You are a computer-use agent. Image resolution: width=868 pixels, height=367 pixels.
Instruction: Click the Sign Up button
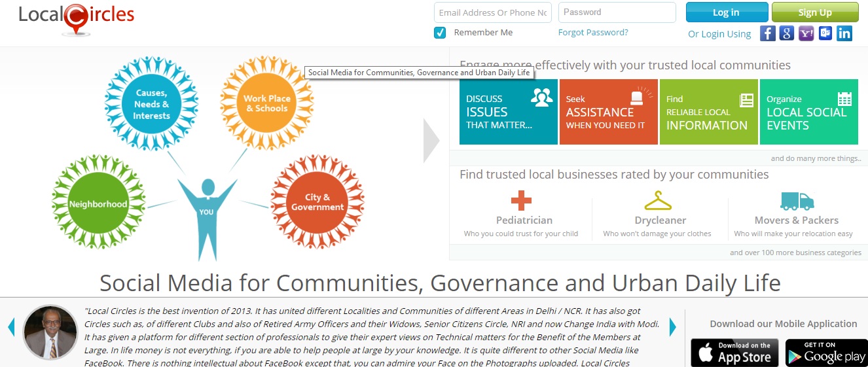[x=815, y=12]
